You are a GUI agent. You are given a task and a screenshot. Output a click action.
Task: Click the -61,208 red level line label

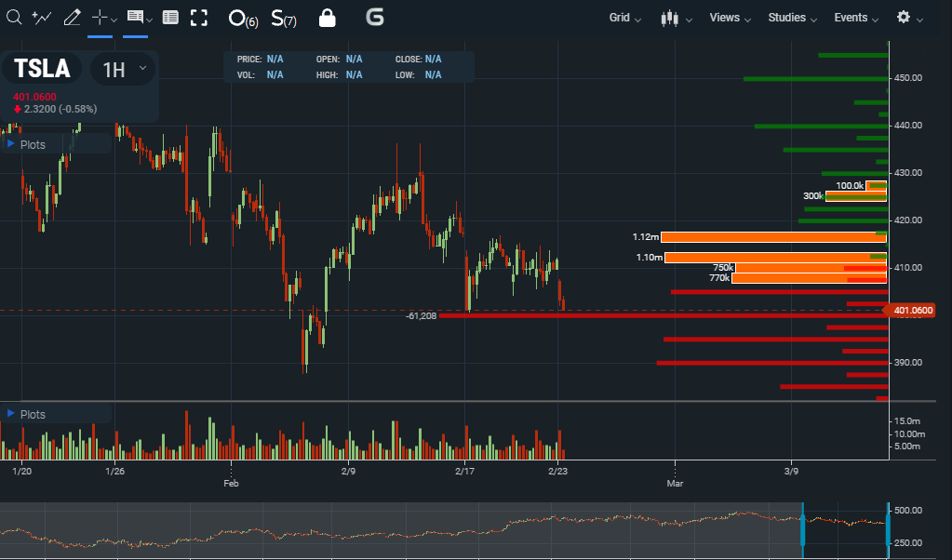pos(421,316)
